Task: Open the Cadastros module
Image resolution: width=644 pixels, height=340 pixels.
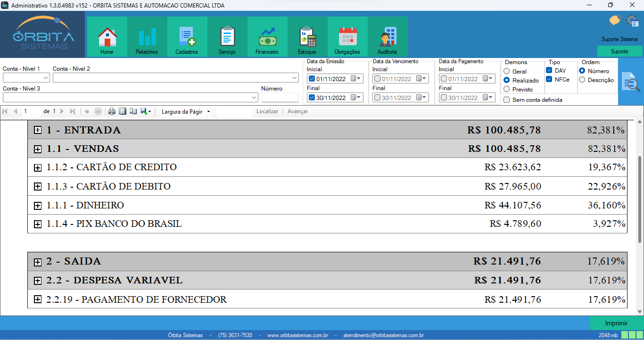Action: 187,36
